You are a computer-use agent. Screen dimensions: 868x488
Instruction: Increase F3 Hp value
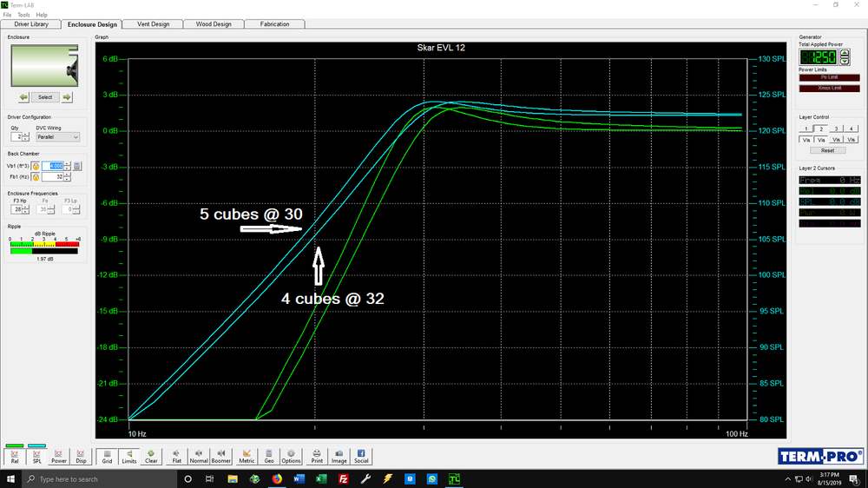click(25, 208)
